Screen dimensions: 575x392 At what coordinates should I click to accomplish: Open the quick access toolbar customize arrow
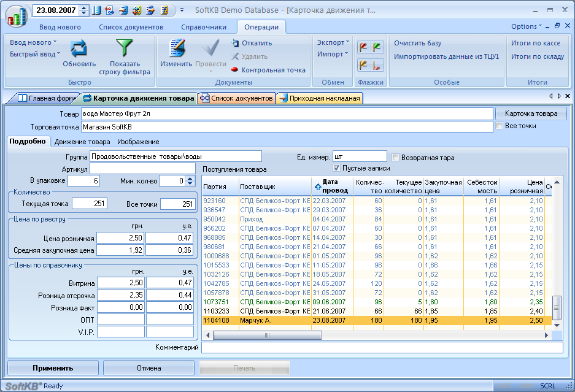(182, 10)
